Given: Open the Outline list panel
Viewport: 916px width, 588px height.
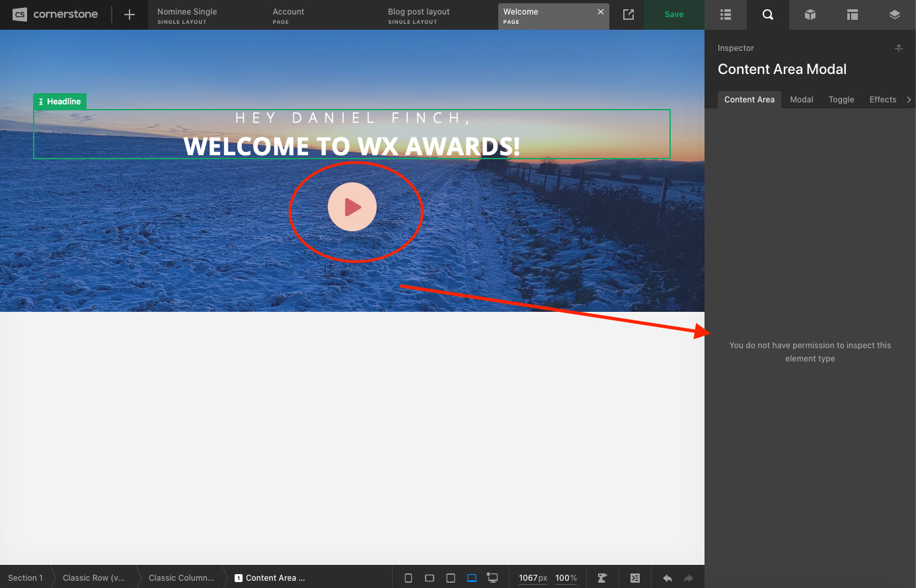Looking at the screenshot, I should pos(725,15).
